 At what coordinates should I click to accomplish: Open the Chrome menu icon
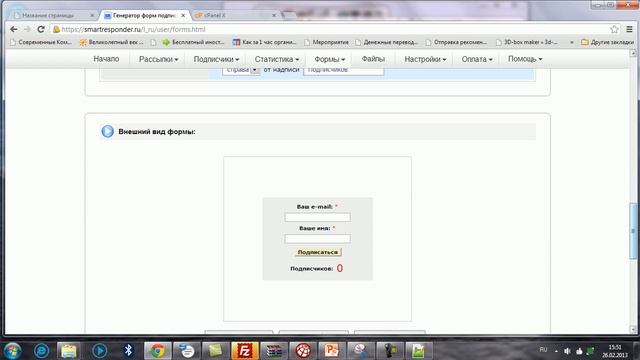[x=629, y=29]
